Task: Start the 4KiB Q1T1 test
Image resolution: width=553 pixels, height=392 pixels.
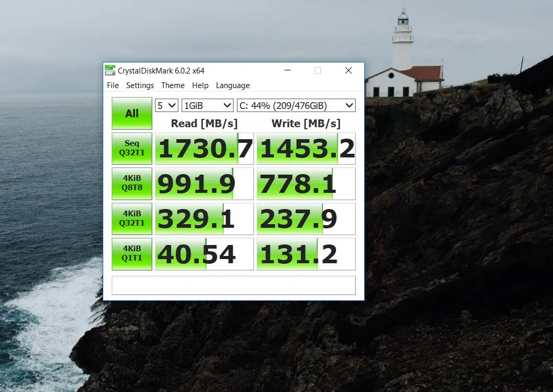Action: 132,254
